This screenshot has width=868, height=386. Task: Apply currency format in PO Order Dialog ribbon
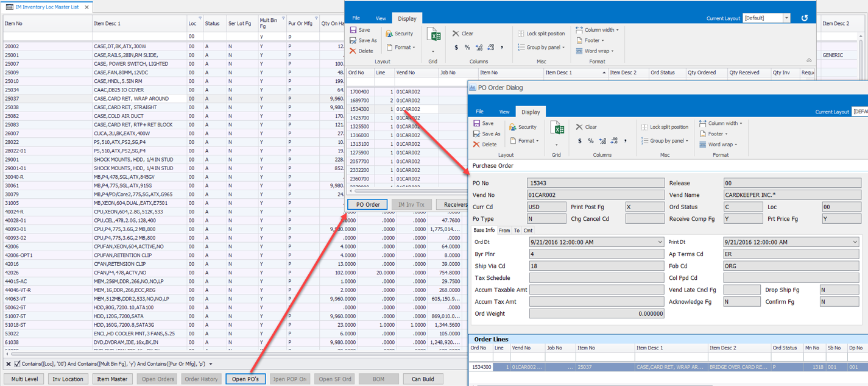[x=579, y=141]
